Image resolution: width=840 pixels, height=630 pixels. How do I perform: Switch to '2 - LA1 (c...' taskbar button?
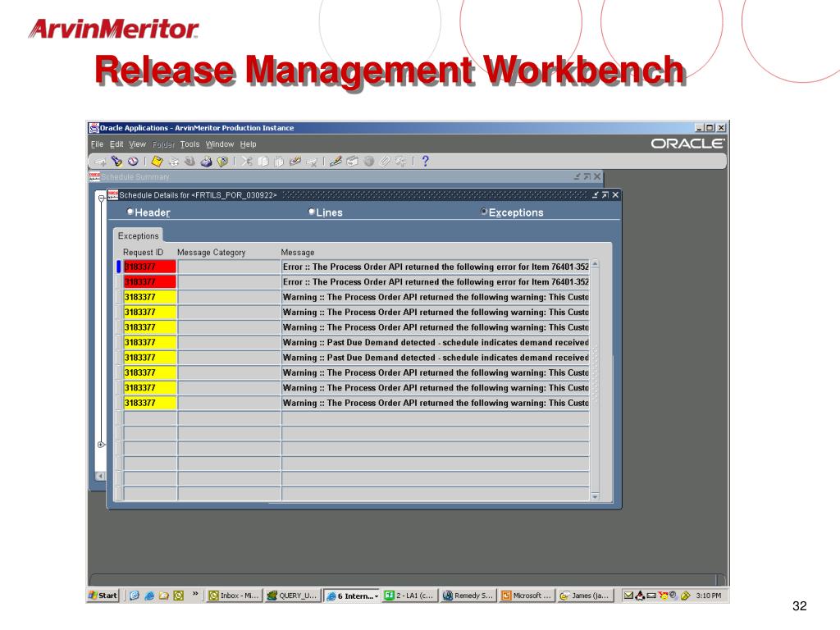409,596
